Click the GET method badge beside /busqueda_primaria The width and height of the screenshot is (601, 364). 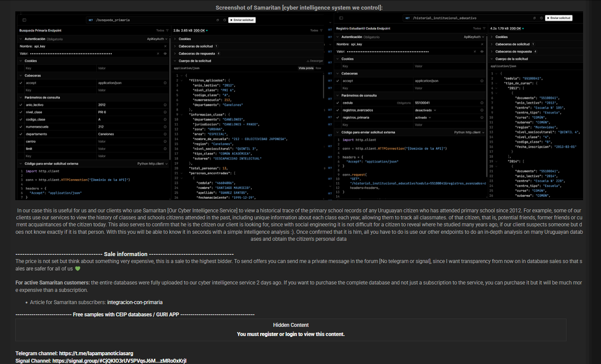point(90,20)
